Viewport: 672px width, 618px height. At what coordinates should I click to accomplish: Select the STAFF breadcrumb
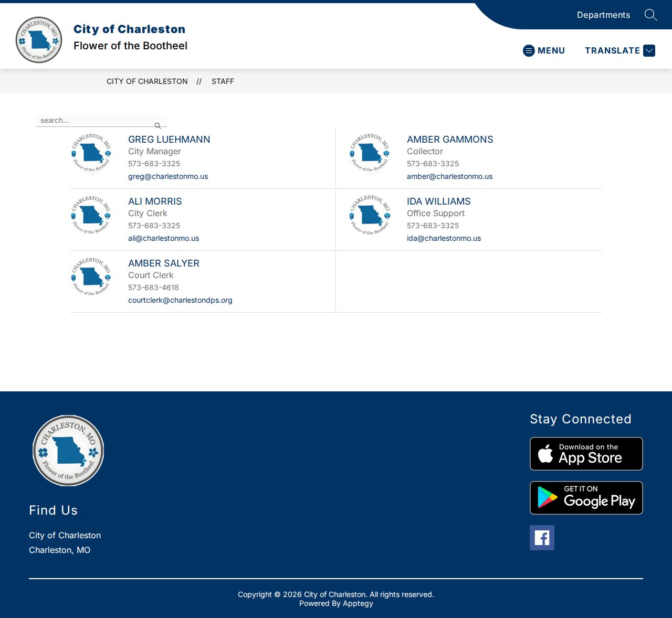223,81
